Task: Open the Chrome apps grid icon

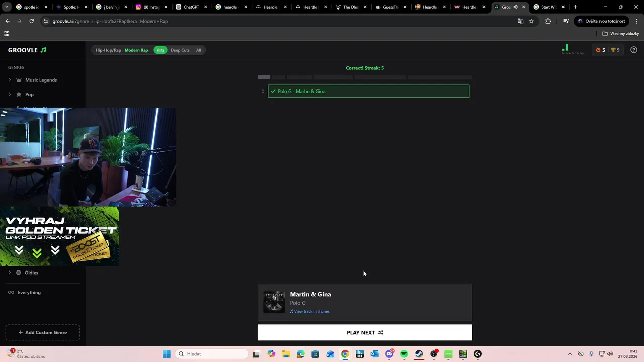Action: [7, 34]
